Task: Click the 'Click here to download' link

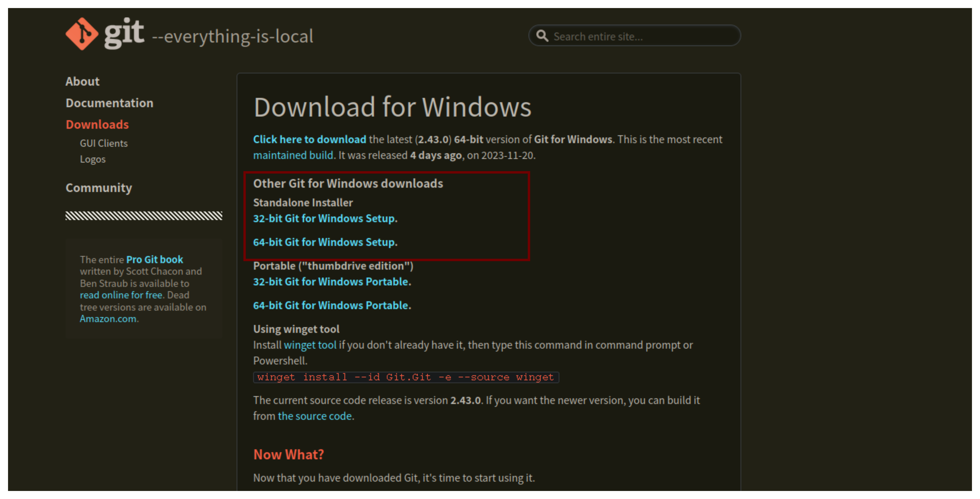Action: click(310, 139)
